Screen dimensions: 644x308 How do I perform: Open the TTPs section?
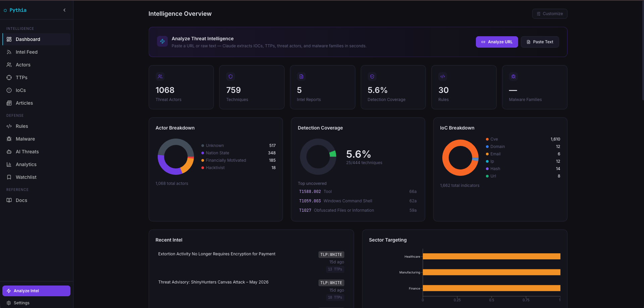[x=36, y=78]
